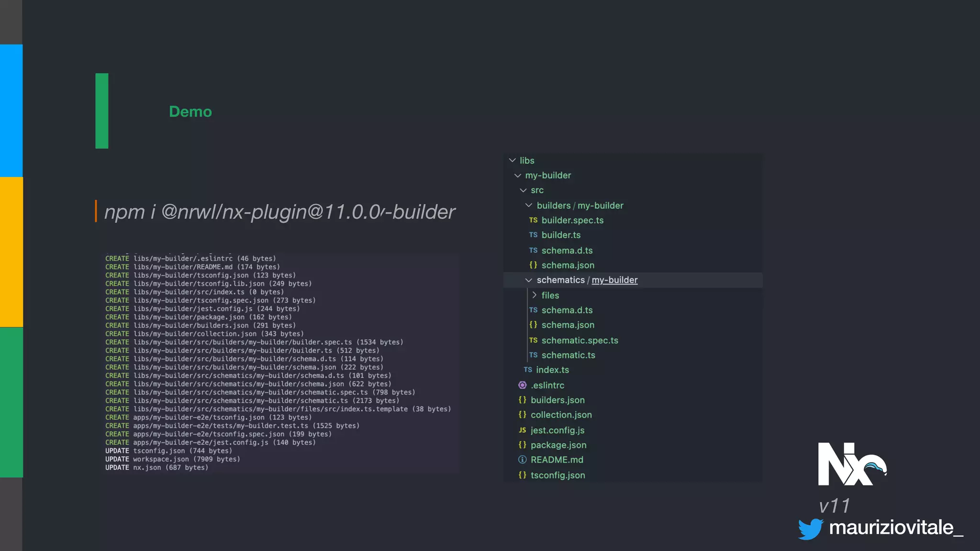This screenshot has width=980, height=551.
Task: Click the TS icon of builder.spec.ts
Action: coord(533,220)
